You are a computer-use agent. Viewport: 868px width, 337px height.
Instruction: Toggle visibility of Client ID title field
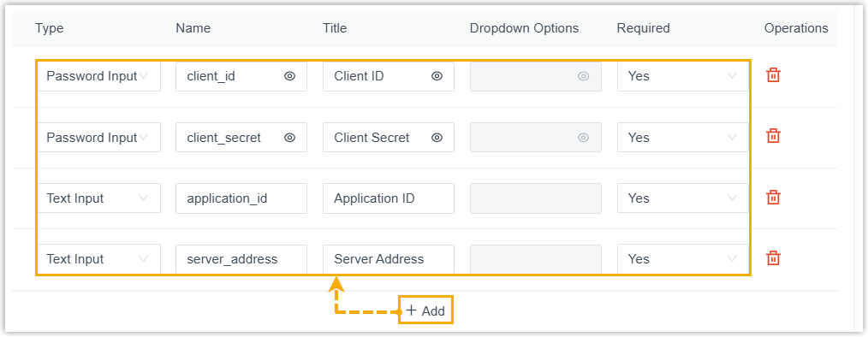[x=437, y=76]
